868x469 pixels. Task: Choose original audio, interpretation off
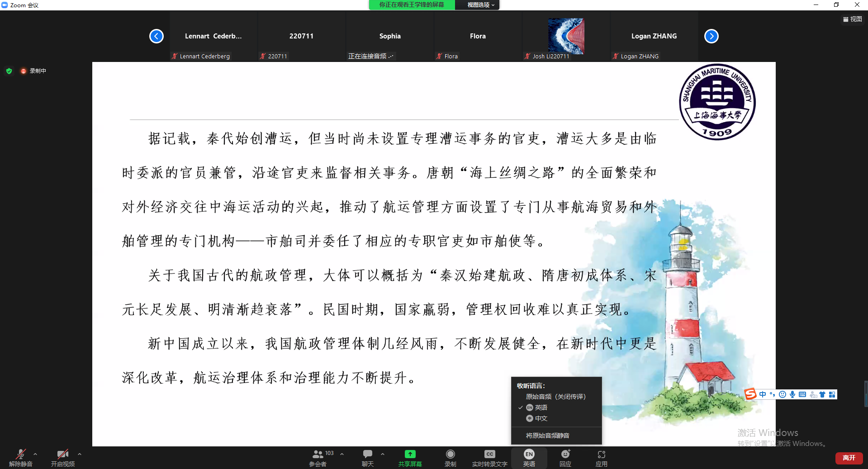point(555,397)
